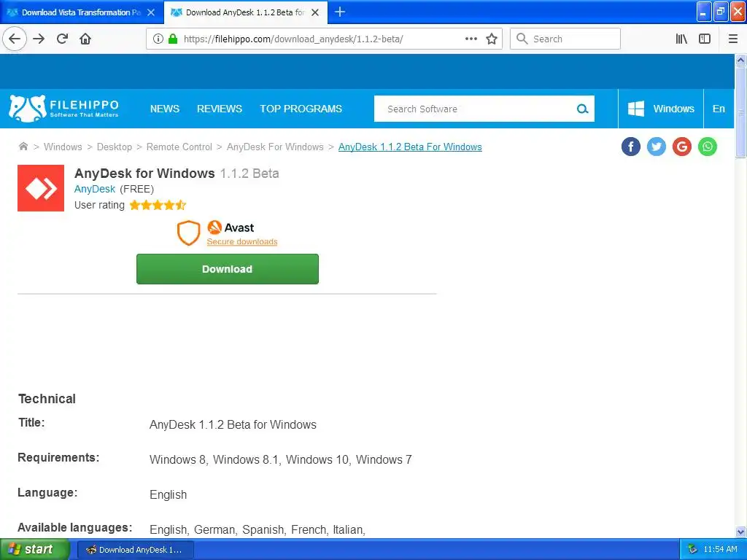The width and height of the screenshot is (747, 560).
Task: Open the Firefox hamburger menu
Action: point(732,39)
